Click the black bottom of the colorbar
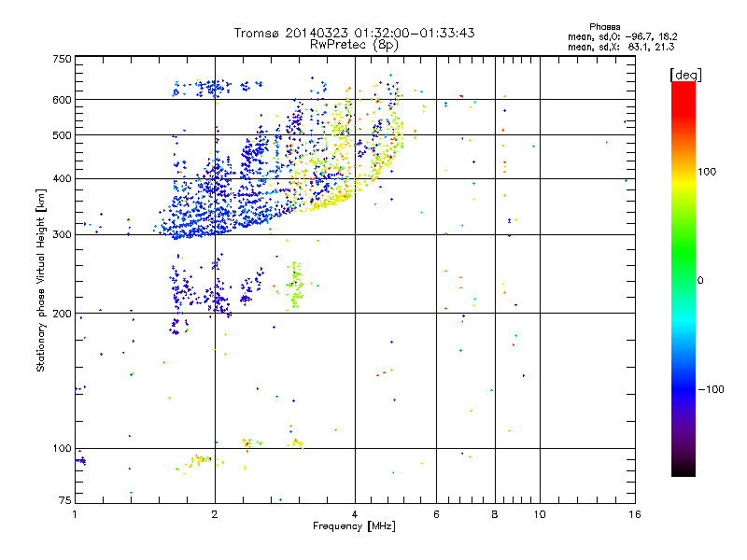The width and height of the screenshot is (747, 560). coord(684,467)
